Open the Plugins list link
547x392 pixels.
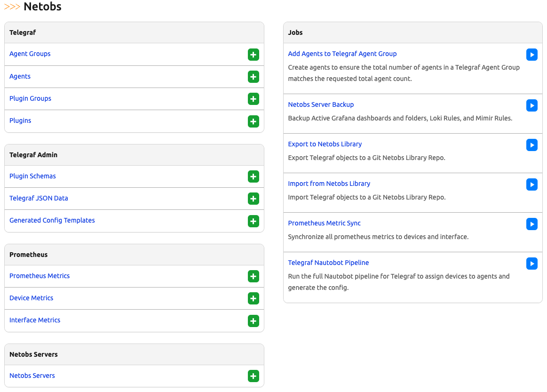pos(20,120)
